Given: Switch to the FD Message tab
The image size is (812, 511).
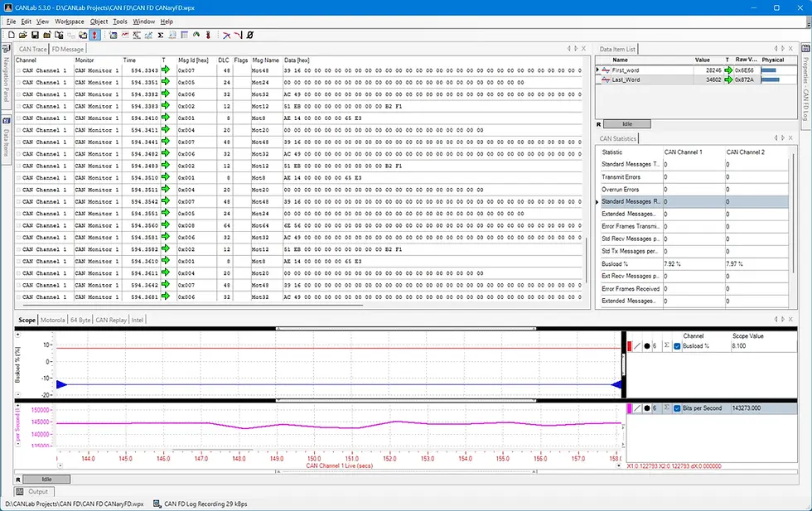Looking at the screenshot, I should (67, 49).
